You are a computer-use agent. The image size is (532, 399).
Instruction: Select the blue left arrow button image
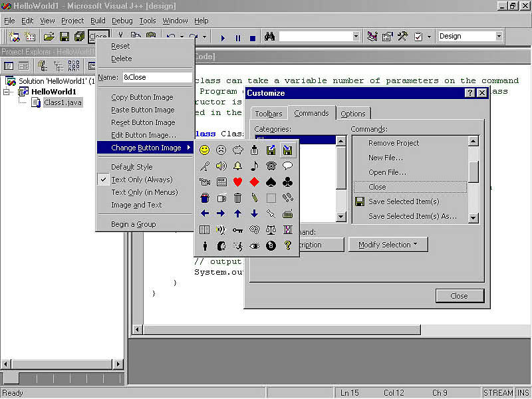(204, 213)
